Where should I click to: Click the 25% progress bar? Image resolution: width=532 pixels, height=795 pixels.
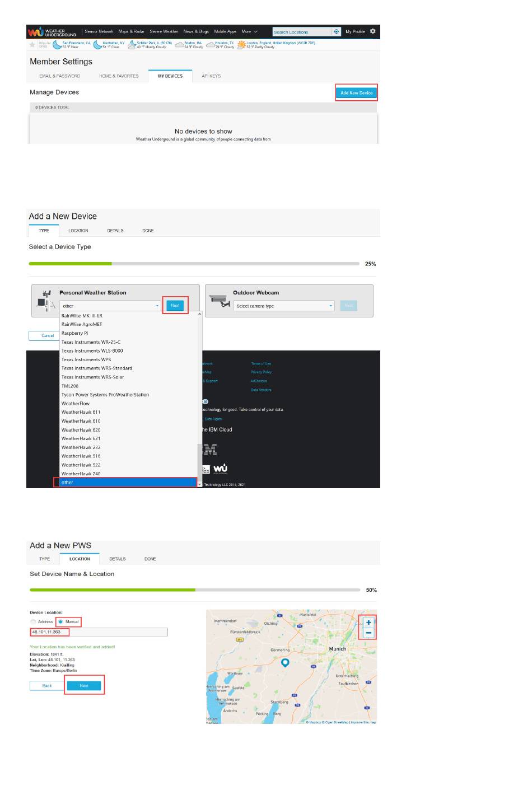click(x=194, y=263)
